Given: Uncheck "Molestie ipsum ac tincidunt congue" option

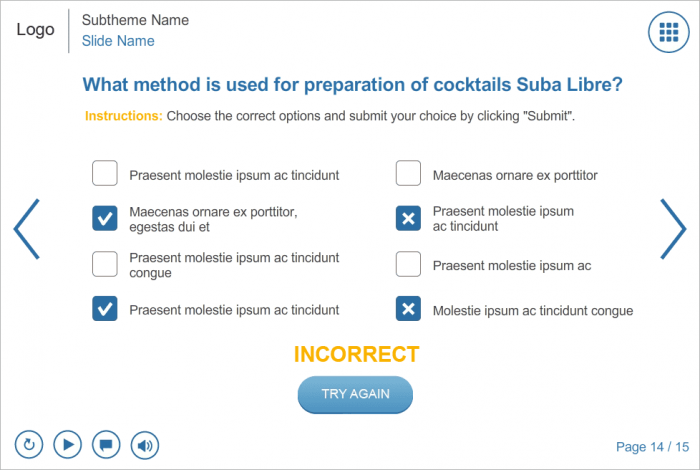Looking at the screenshot, I should coord(408,309).
